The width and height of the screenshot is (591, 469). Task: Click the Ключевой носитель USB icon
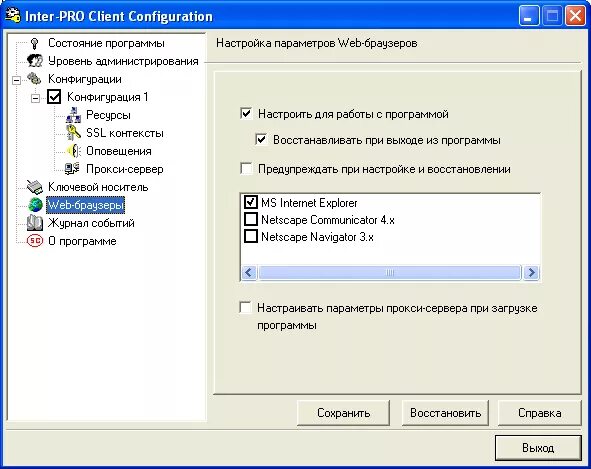(35, 187)
